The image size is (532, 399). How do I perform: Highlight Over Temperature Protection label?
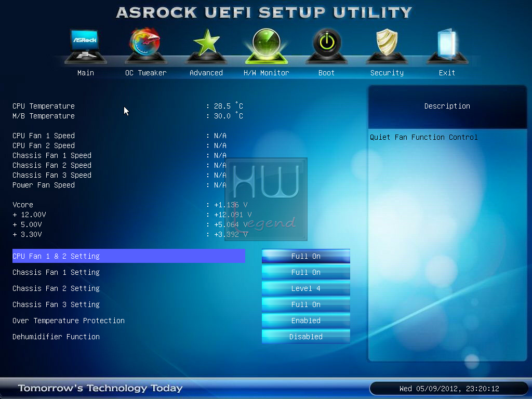pos(69,321)
